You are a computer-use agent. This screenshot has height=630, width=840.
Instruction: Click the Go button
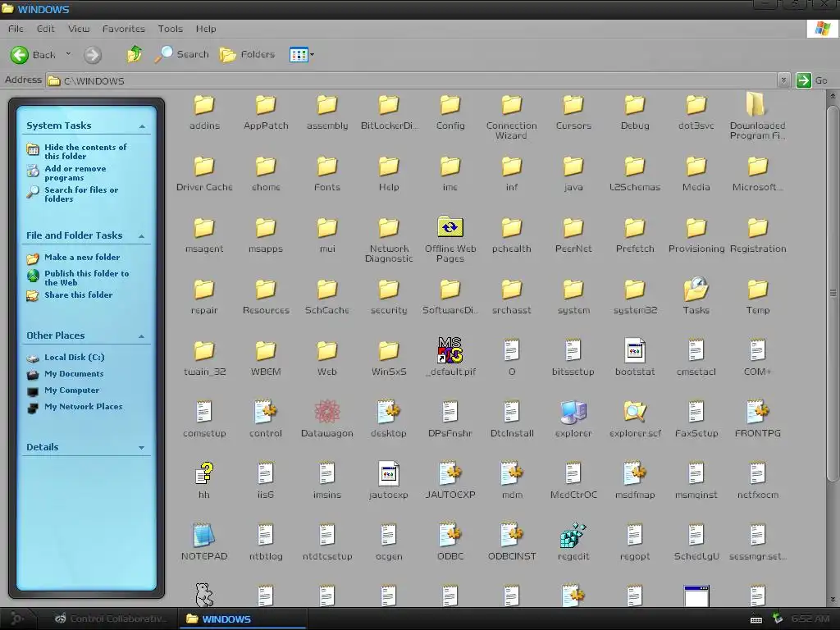coord(812,80)
